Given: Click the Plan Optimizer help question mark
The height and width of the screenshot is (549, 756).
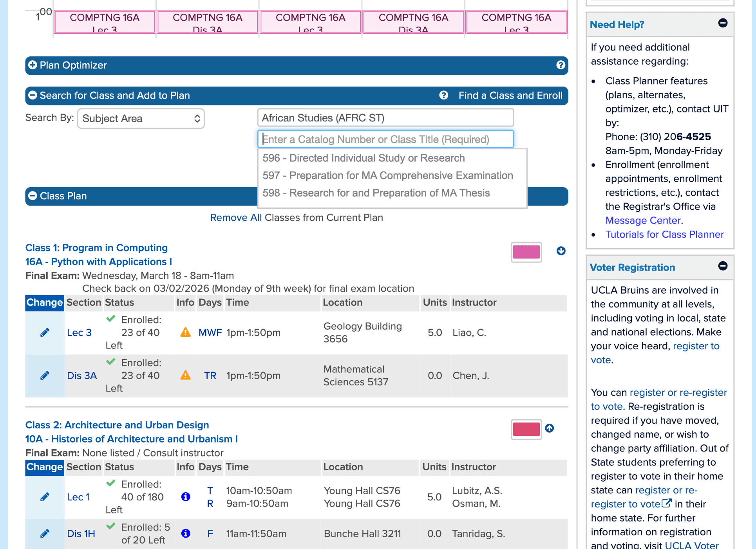Looking at the screenshot, I should 561,65.
